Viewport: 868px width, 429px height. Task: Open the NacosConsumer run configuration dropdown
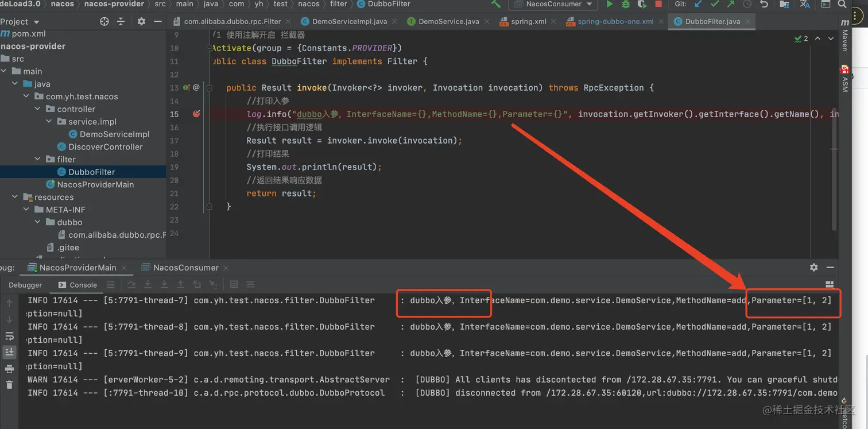tap(555, 4)
